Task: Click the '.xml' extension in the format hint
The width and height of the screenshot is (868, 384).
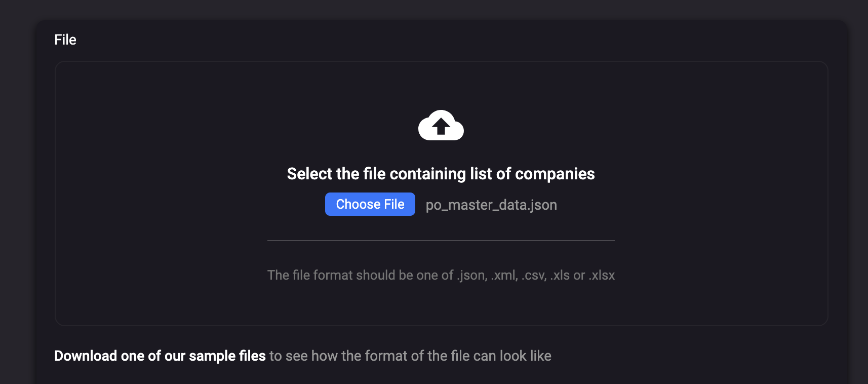Action: (x=504, y=275)
